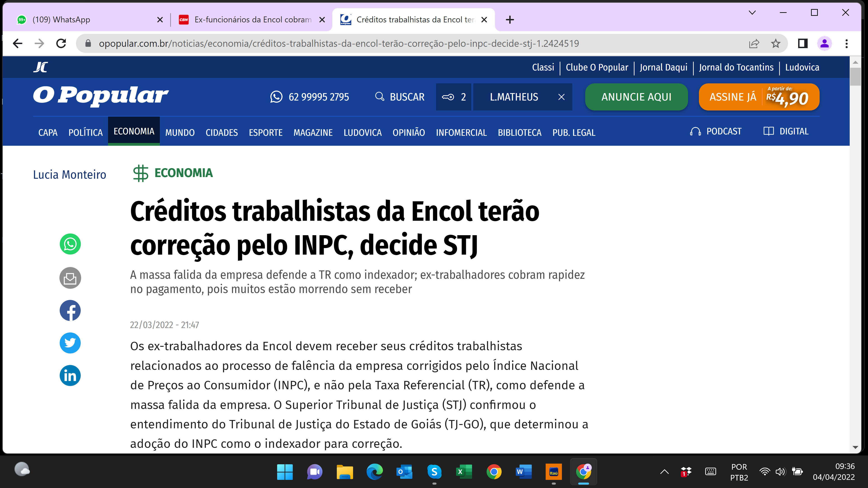
Task: Open the tab search dropdown chevron
Action: (752, 13)
